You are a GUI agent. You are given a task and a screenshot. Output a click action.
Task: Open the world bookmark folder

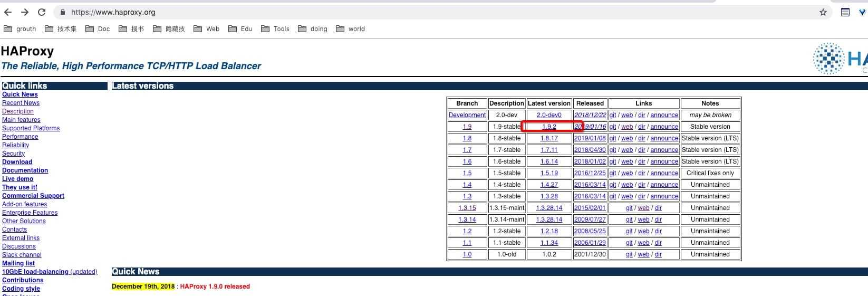coord(350,29)
